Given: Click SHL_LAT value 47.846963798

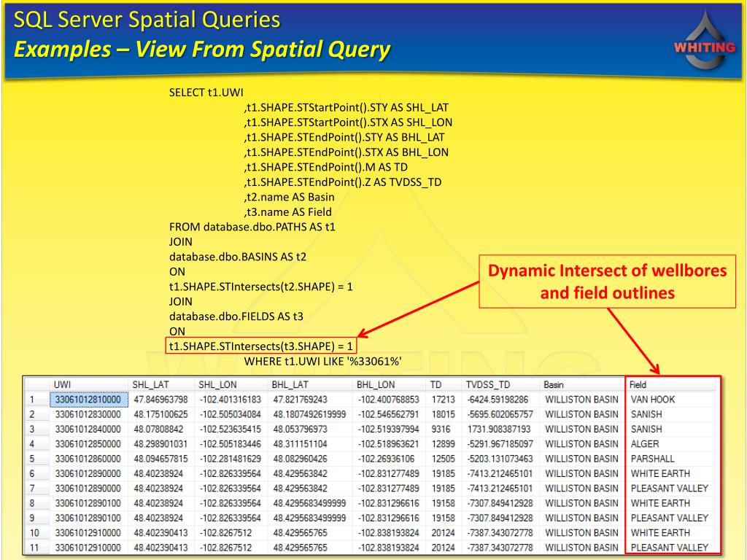Looking at the screenshot, I should coord(160,400).
